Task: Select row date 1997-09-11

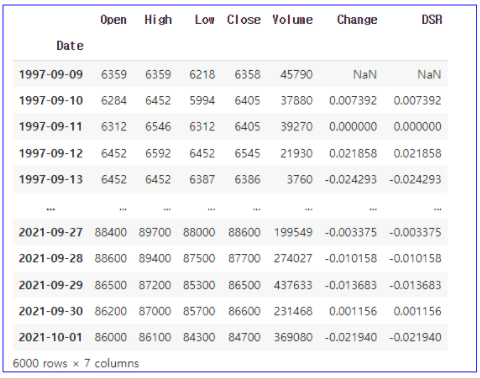Action: click(51, 126)
